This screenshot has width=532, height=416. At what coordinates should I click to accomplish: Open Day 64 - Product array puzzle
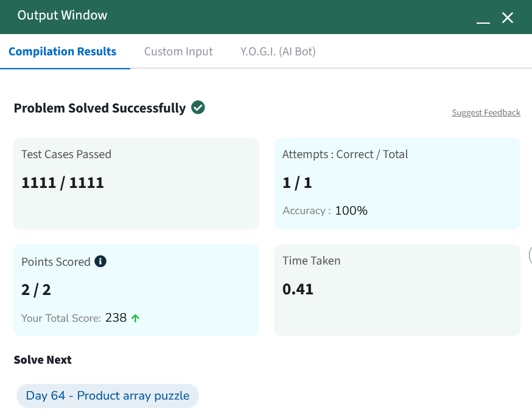click(x=108, y=396)
